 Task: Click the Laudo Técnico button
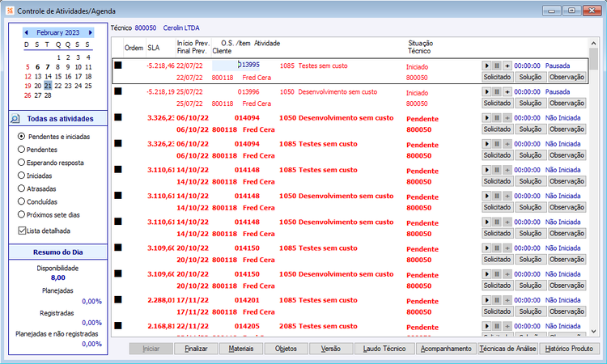coord(384,349)
